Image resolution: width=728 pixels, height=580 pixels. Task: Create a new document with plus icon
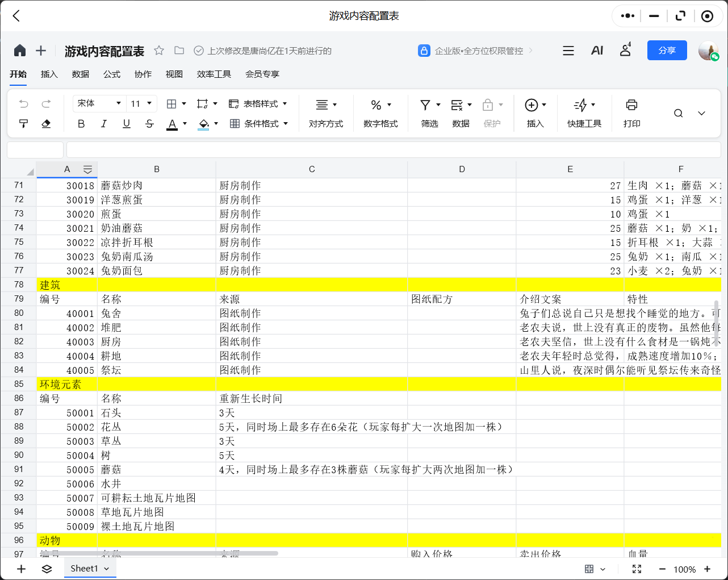(41, 51)
